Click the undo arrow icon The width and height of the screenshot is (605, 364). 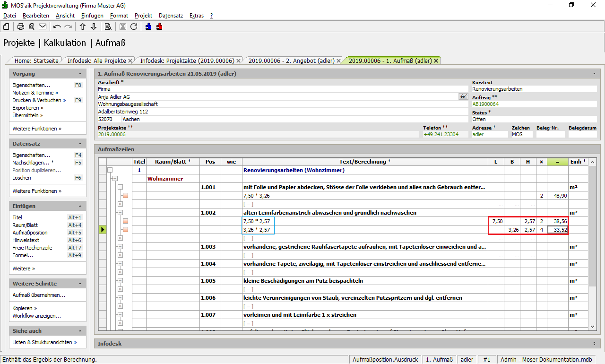tap(57, 26)
